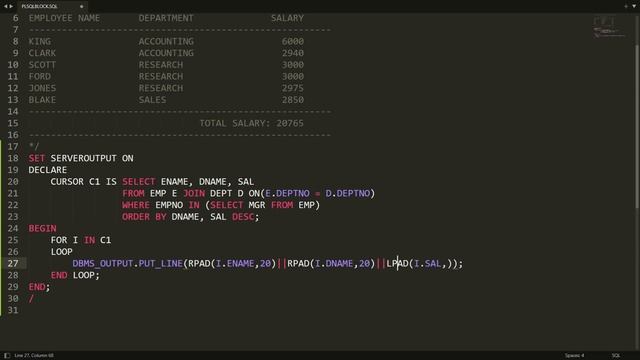Click line number 18 in the gutter

[13, 158]
